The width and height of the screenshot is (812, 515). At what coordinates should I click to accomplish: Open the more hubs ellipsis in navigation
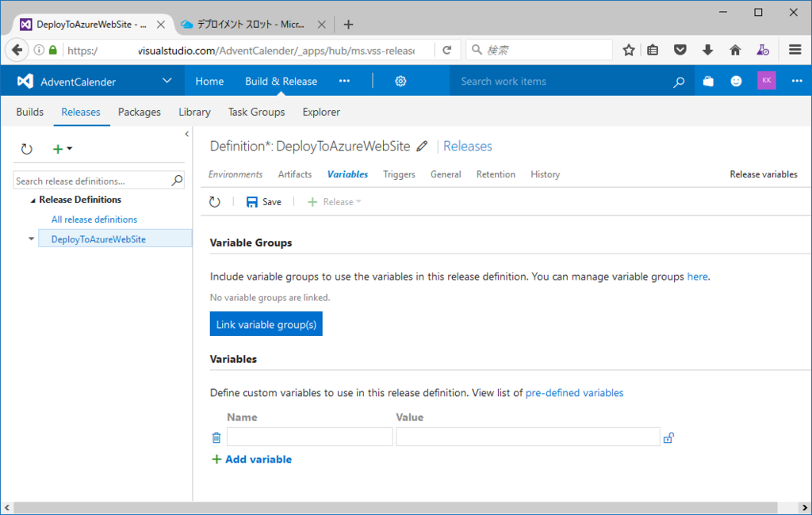[x=344, y=81]
